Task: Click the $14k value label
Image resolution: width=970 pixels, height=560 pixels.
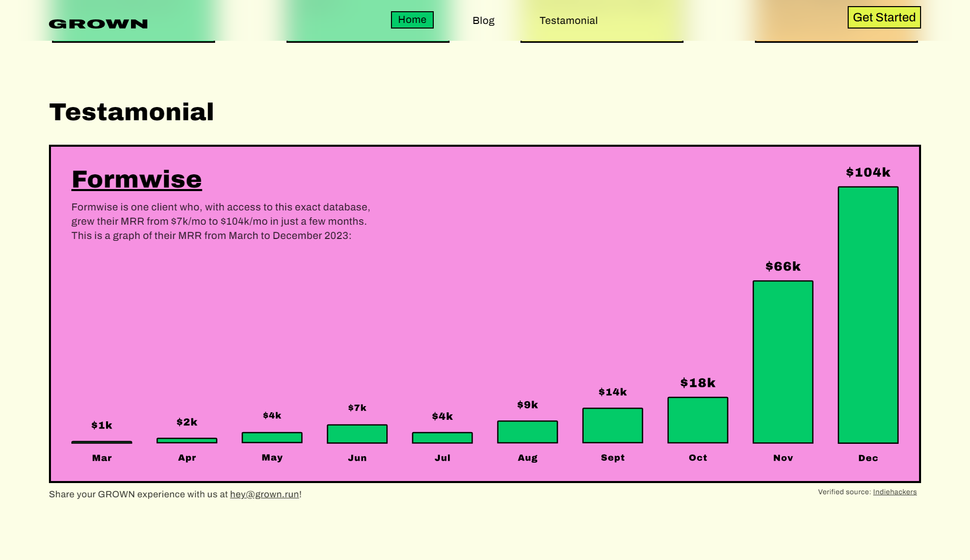Action: [613, 392]
